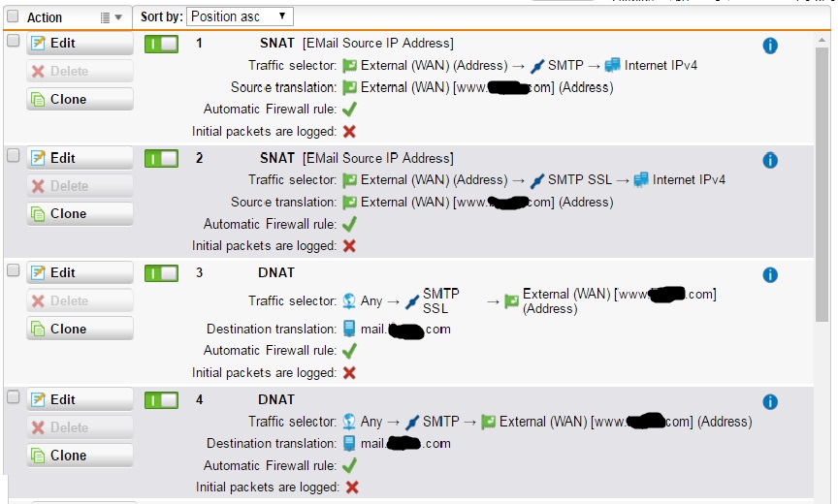The height and width of the screenshot is (504, 838).
Task: Click the scrollbar up arrow
Action: click(x=822, y=40)
